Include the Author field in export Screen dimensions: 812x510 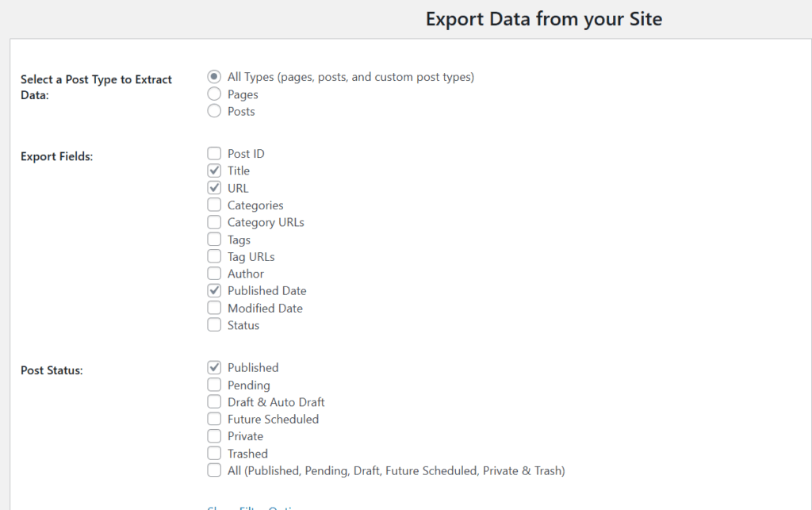(x=214, y=274)
